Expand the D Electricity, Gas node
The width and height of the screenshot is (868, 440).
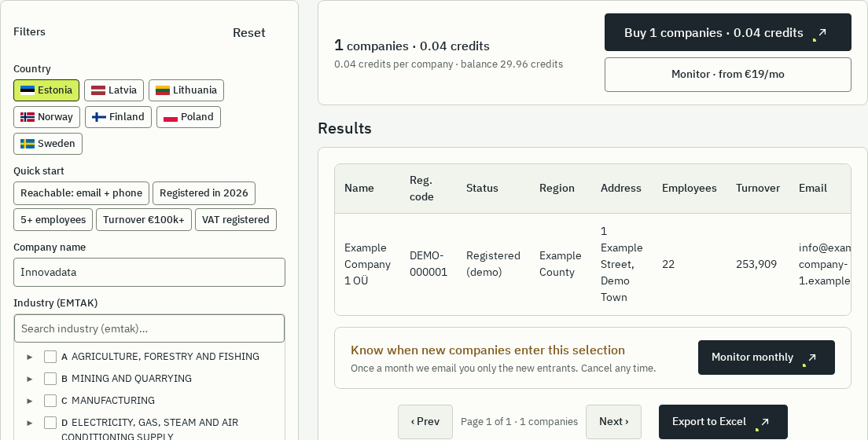(x=30, y=423)
